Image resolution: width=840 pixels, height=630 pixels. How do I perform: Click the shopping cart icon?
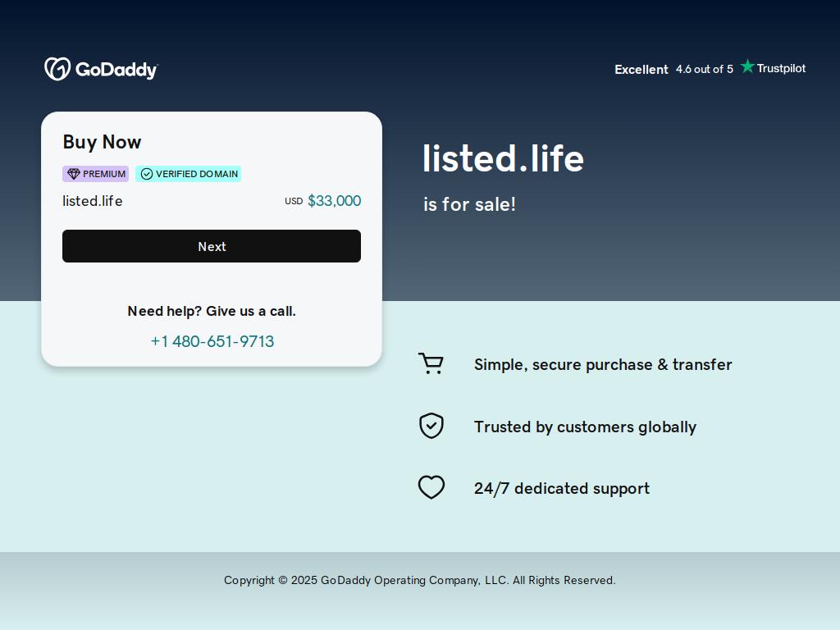point(431,363)
